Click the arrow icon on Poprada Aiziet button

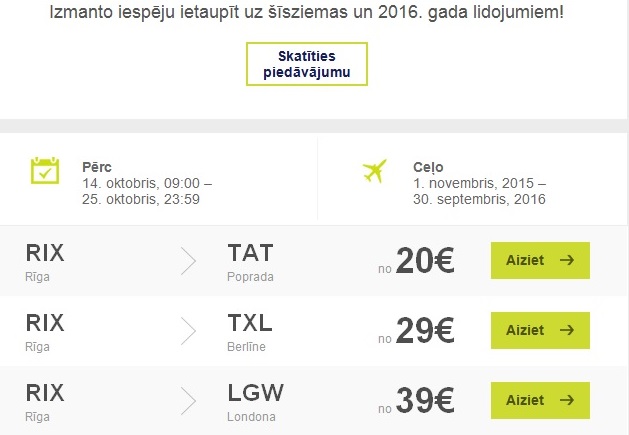pyautogui.click(x=567, y=260)
